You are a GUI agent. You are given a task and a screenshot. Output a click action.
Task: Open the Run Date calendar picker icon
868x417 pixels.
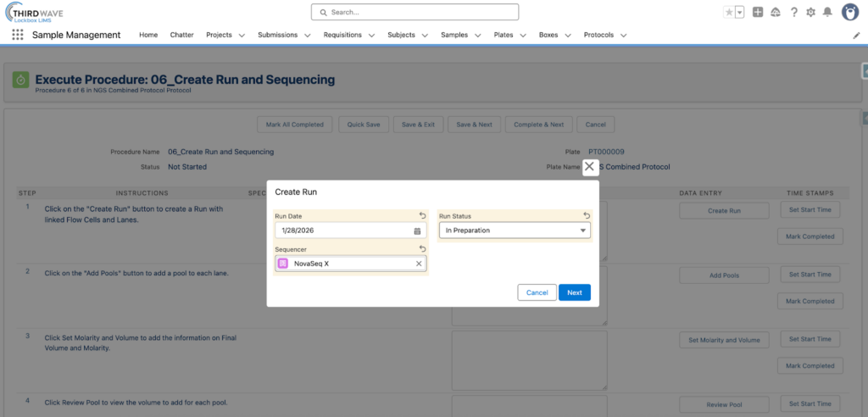tap(417, 231)
